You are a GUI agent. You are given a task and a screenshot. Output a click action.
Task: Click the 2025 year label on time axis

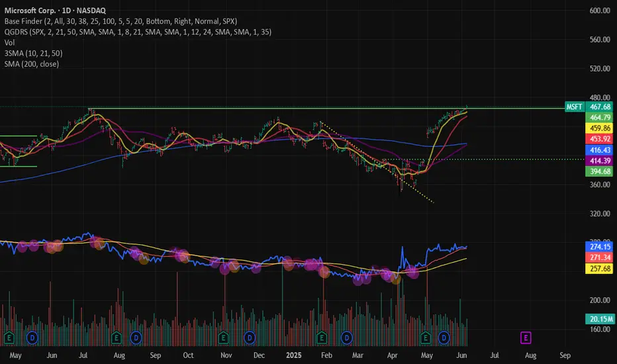[x=293, y=355]
